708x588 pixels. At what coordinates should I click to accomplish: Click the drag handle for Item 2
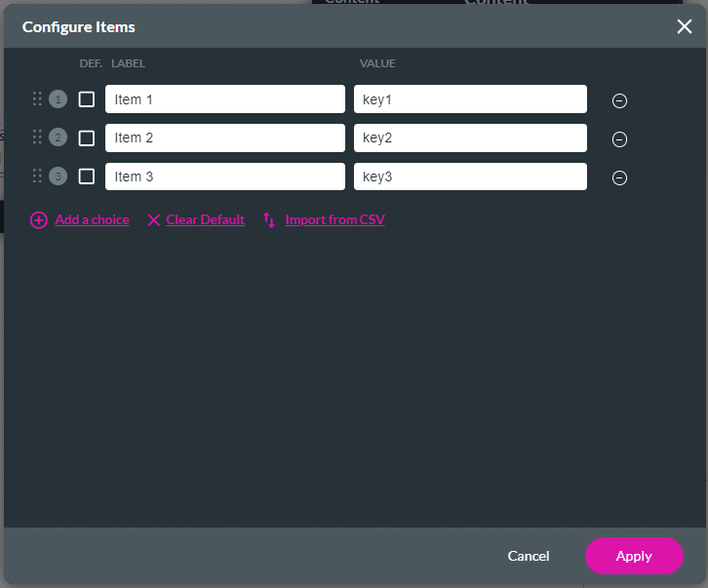[x=37, y=137]
